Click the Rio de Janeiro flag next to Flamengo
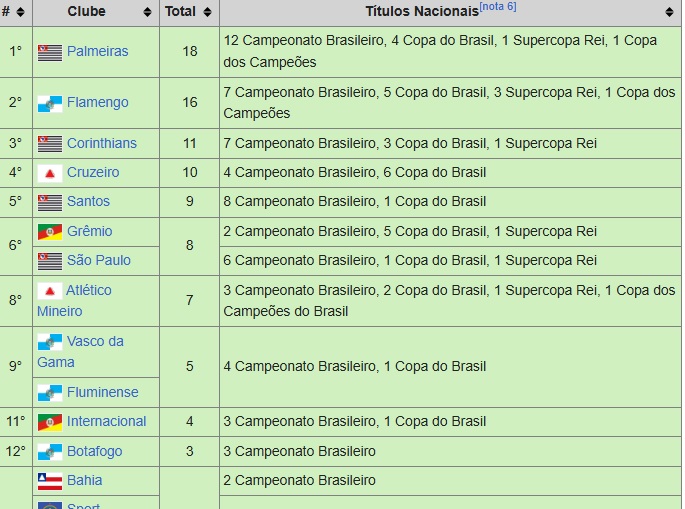The image size is (685, 509). tap(50, 104)
